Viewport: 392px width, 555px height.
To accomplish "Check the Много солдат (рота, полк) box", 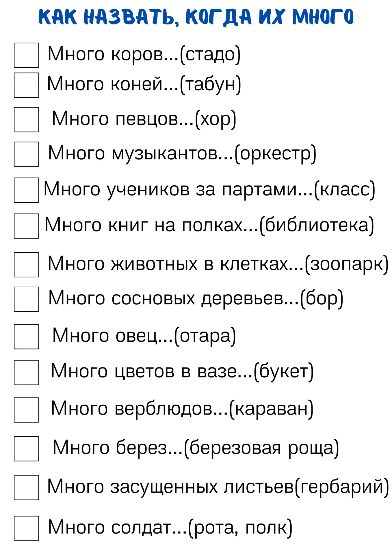I will (x=26, y=528).
